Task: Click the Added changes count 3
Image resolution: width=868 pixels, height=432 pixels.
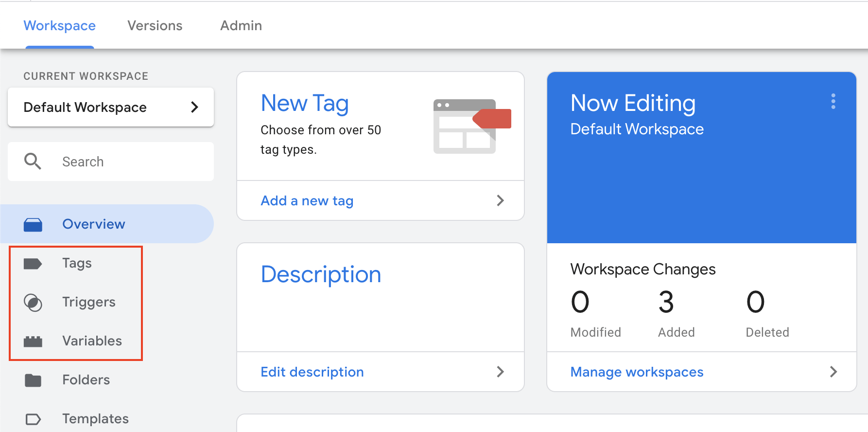Action: pyautogui.click(x=666, y=302)
